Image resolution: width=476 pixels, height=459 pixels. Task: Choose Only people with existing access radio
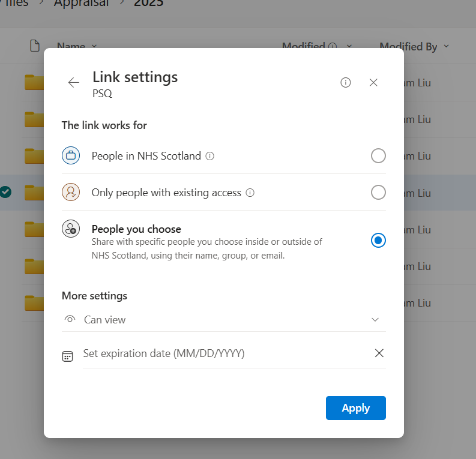click(378, 193)
